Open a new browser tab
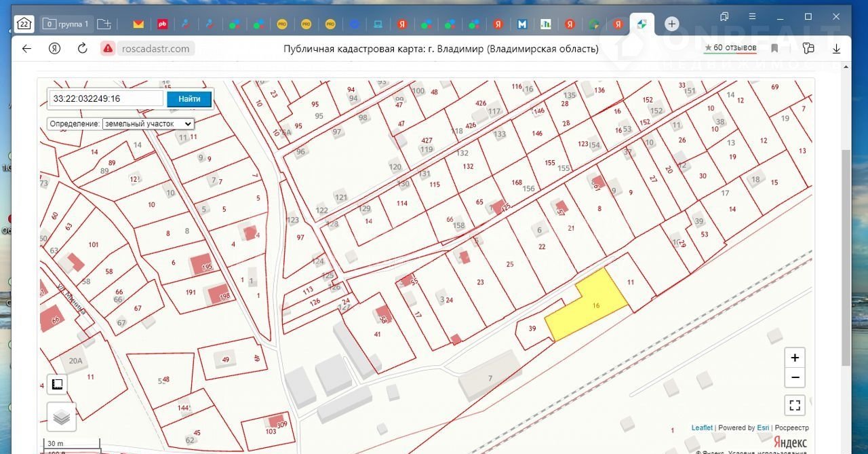The height and width of the screenshot is (454, 868). coord(671,24)
